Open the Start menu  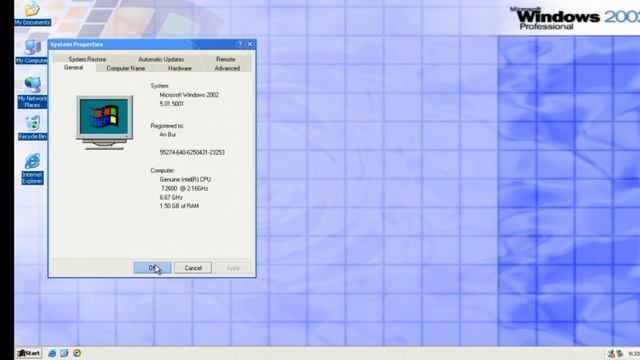click(x=29, y=353)
